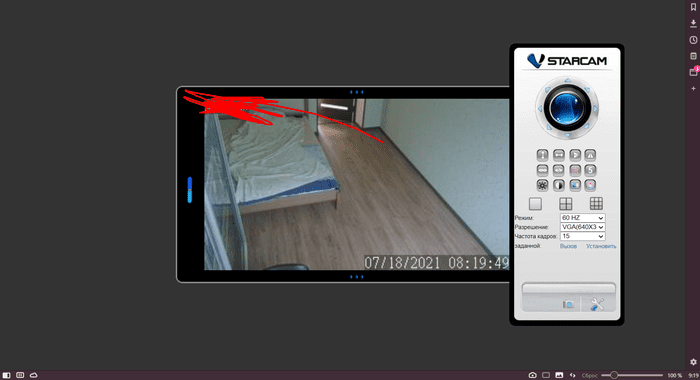The width and height of the screenshot is (700, 380).
Task: Take a snapshot with the camera icon
Action: (568, 304)
